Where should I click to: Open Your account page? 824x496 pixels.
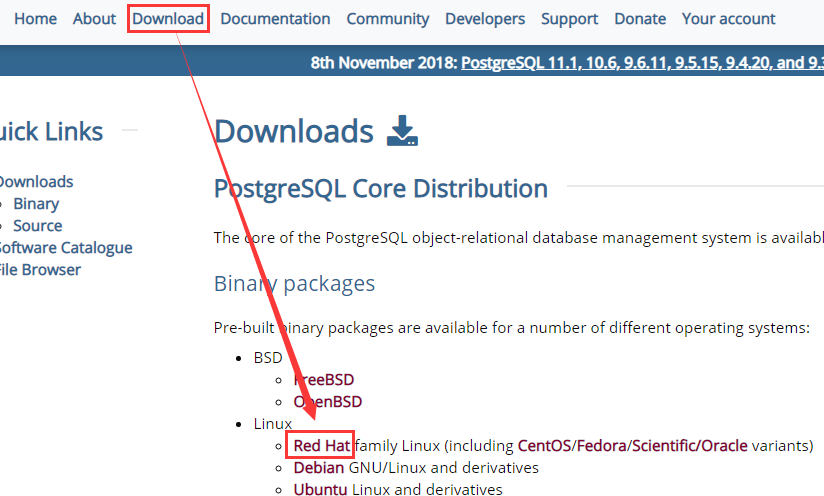coord(728,19)
